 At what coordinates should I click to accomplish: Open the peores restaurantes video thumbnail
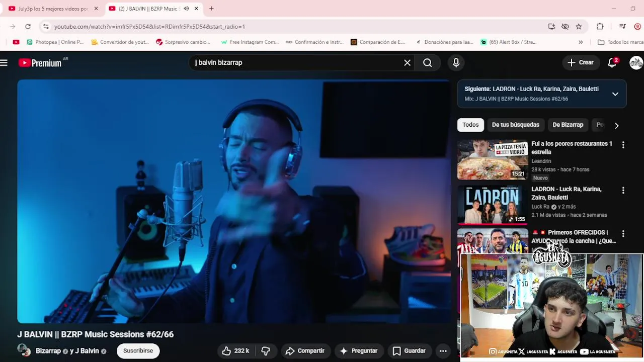coord(493,160)
